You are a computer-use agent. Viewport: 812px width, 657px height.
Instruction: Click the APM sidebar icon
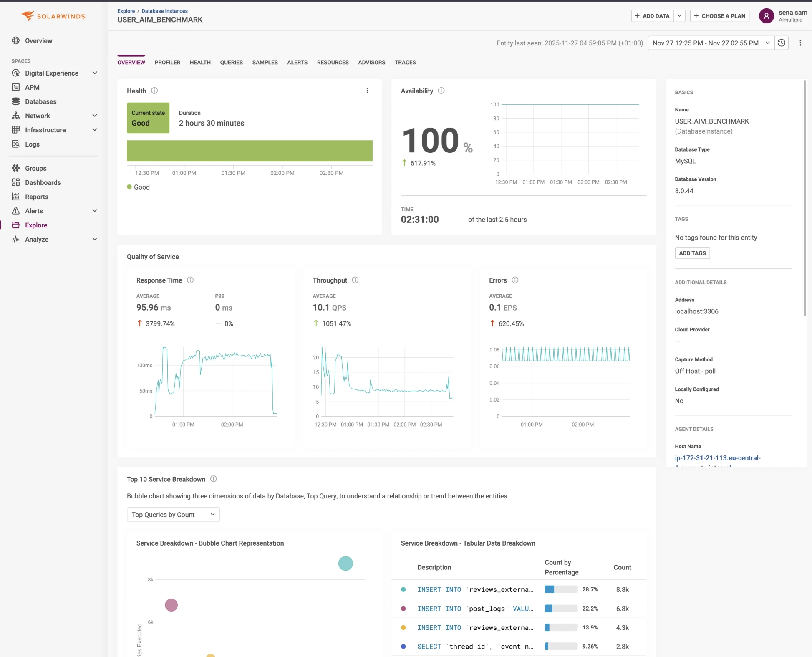[16, 87]
